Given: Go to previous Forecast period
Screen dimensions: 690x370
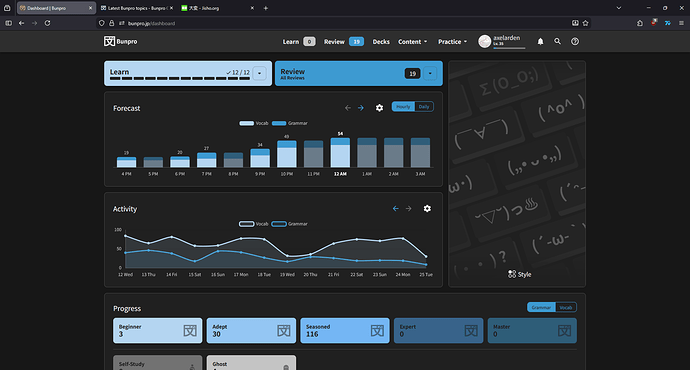Looking at the screenshot, I should click(x=348, y=108).
